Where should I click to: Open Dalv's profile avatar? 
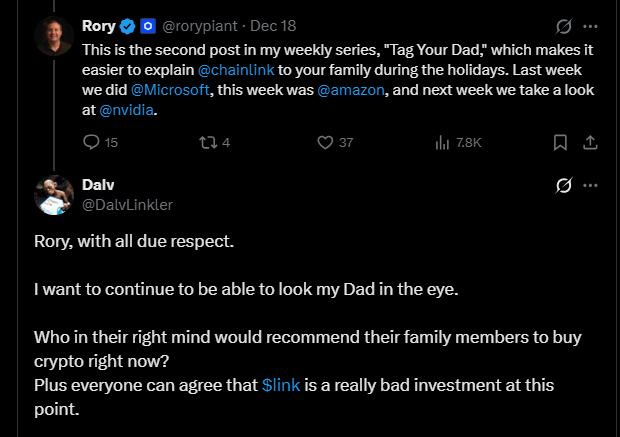point(54,195)
